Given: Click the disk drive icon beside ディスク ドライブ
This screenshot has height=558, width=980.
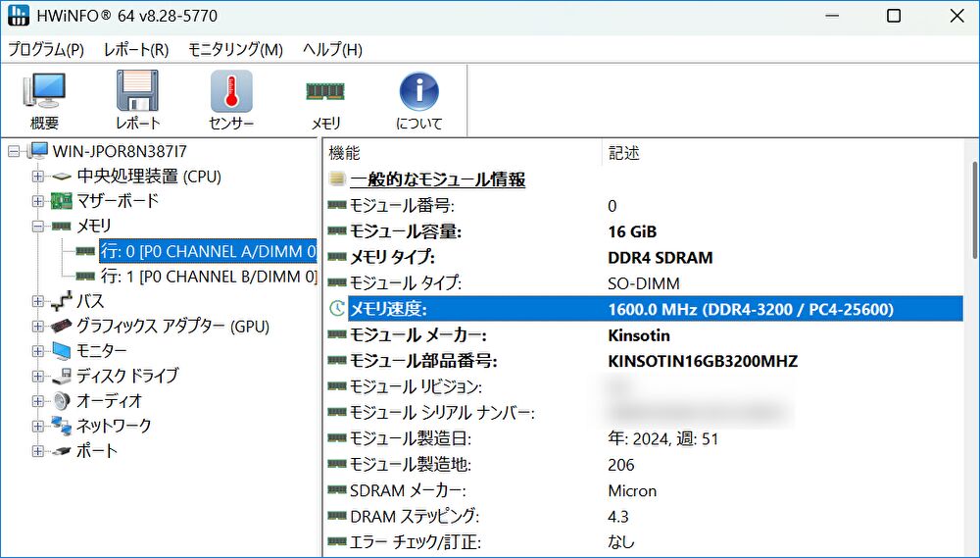Looking at the screenshot, I should (x=61, y=376).
